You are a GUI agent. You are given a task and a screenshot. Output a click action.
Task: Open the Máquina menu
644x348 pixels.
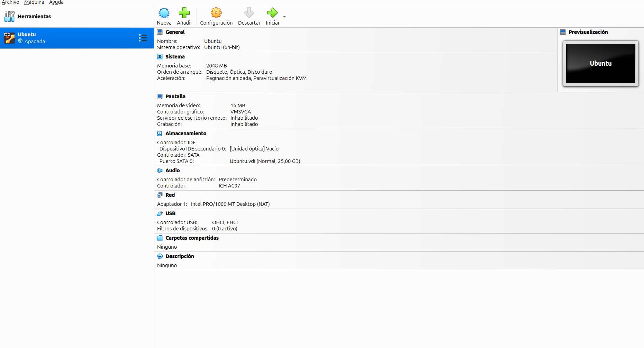coord(34,2)
